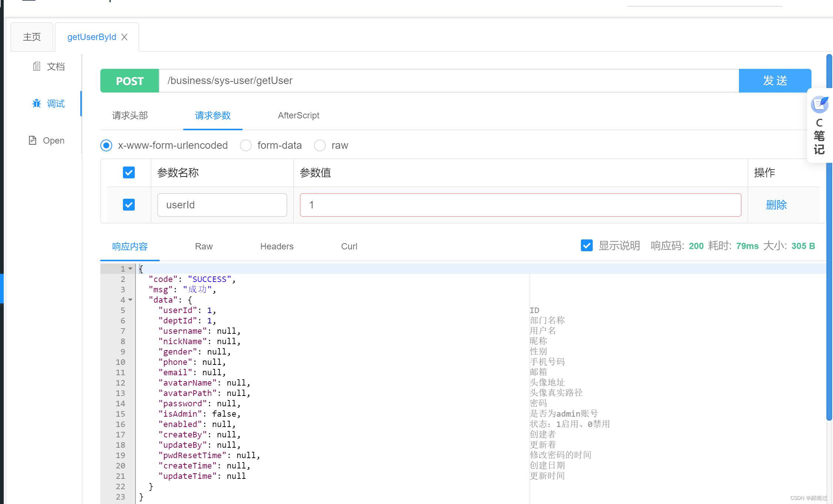
Task: Switch to the 主页 tab
Action: (x=32, y=37)
